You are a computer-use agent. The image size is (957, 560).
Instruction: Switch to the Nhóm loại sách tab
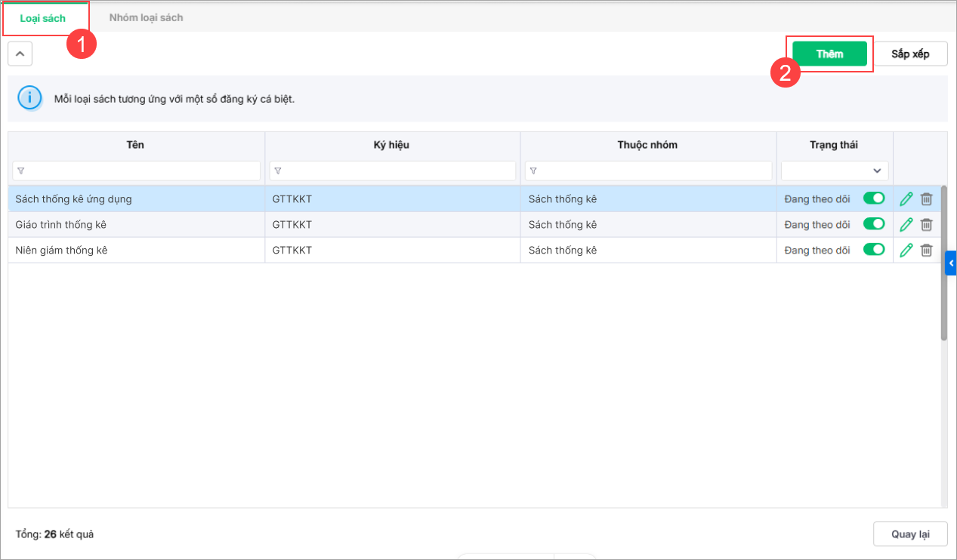146,17
